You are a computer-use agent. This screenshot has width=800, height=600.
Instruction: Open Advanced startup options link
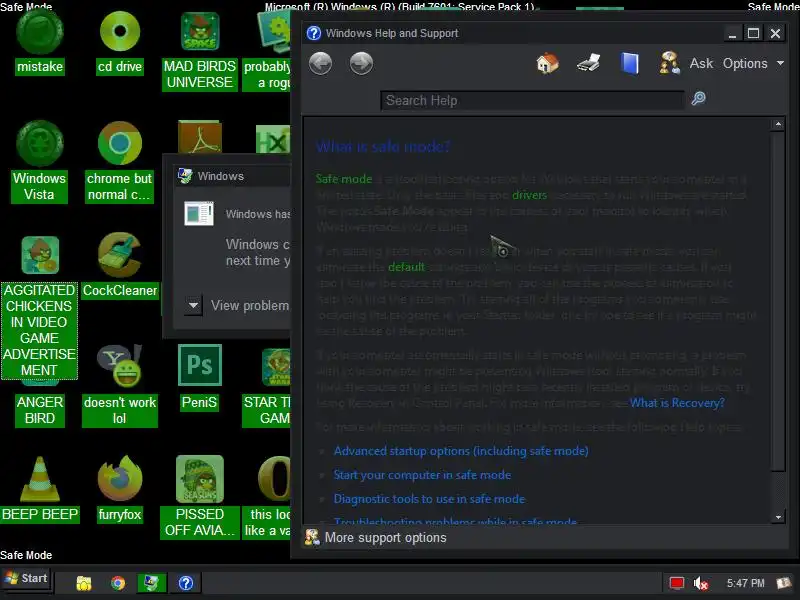pyautogui.click(x=461, y=451)
